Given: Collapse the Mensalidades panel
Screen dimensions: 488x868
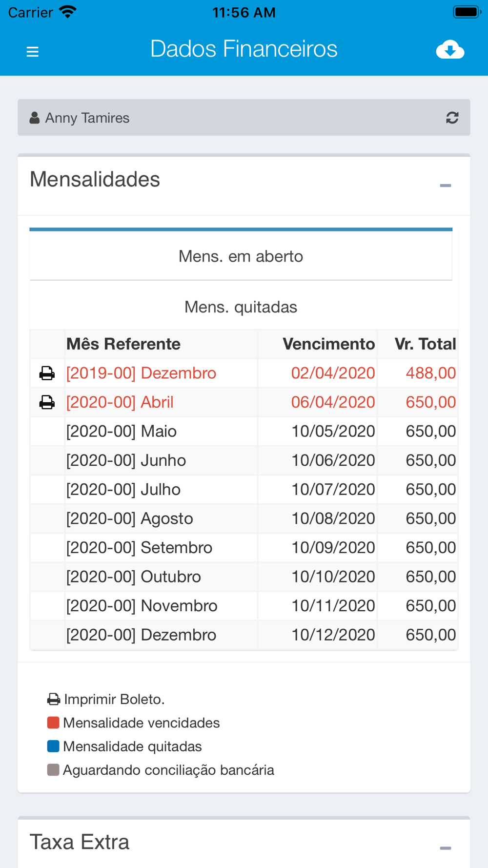Looking at the screenshot, I should click(445, 186).
